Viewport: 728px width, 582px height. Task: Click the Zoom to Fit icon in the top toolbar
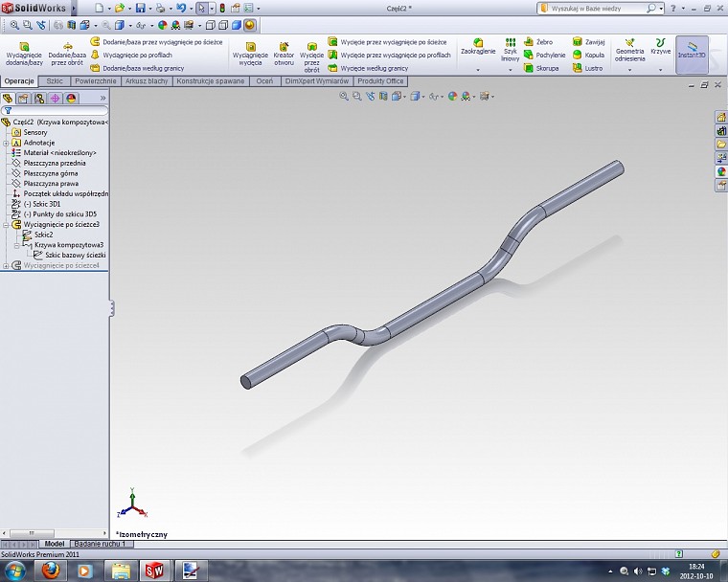click(x=14, y=25)
